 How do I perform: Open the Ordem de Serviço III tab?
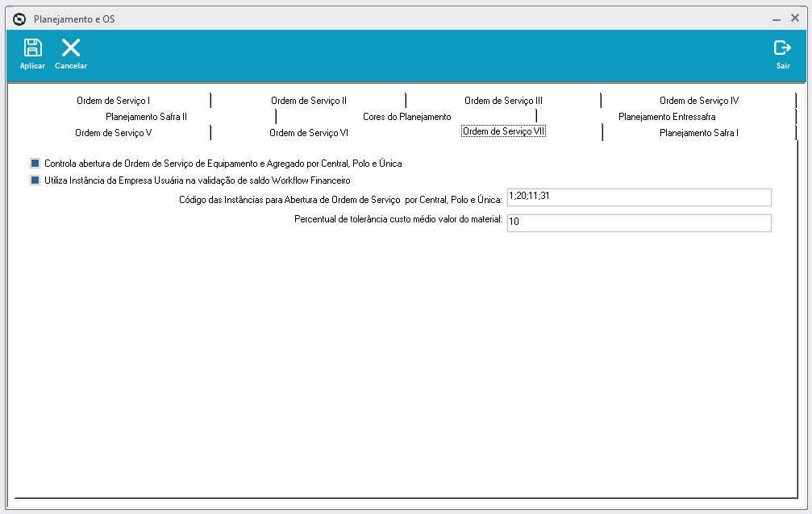[x=503, y=101]
